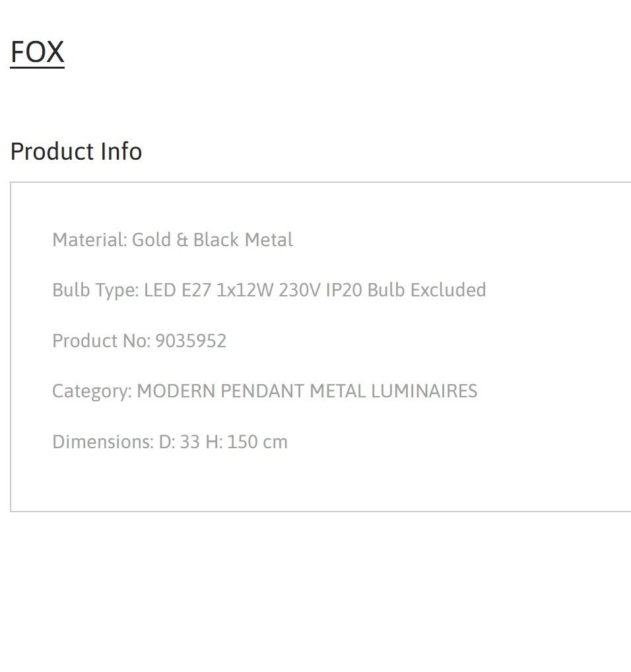
Task: Open the underlined FOX product link
Action: pos(37,52)
